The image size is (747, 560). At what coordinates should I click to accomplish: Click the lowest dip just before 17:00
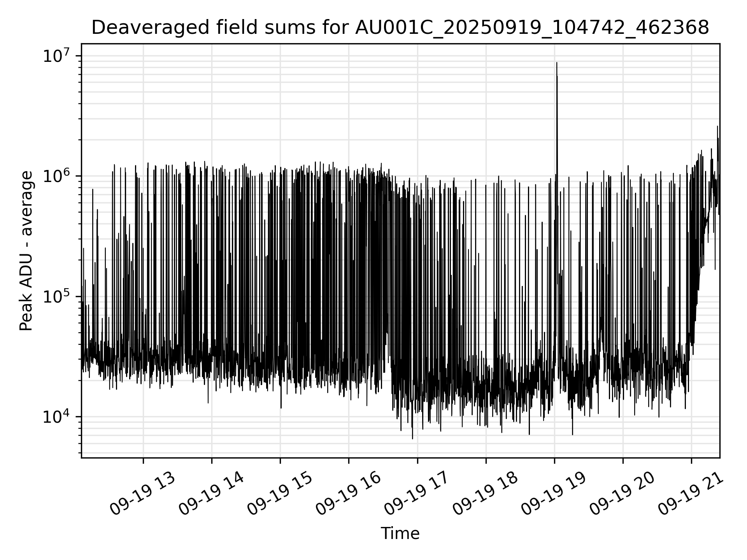click(412, 438)
